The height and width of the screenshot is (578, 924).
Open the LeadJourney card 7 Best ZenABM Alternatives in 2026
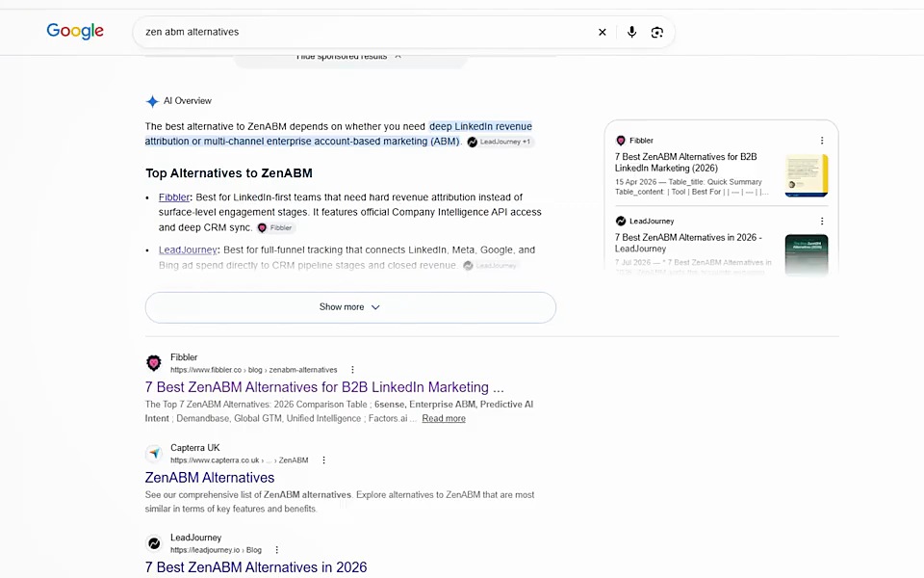click(x=688, y=243)
